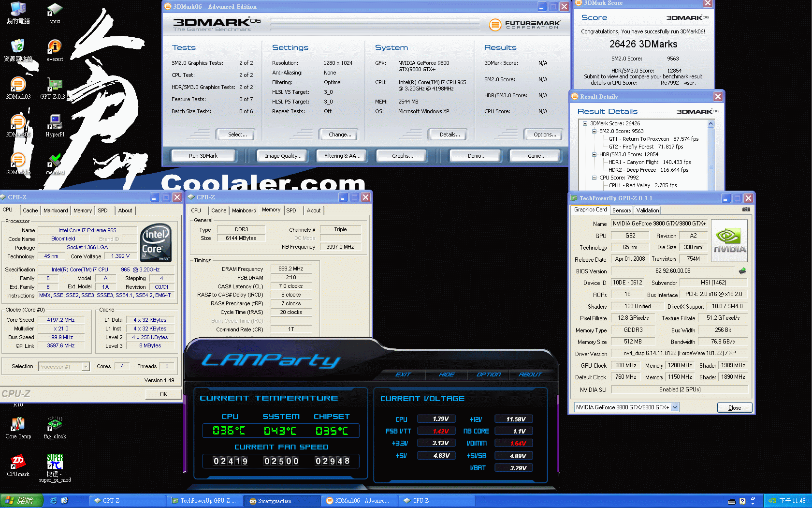812x508 pixels.
Task: Click the system tray clock
Action: (x=792, y=501)
